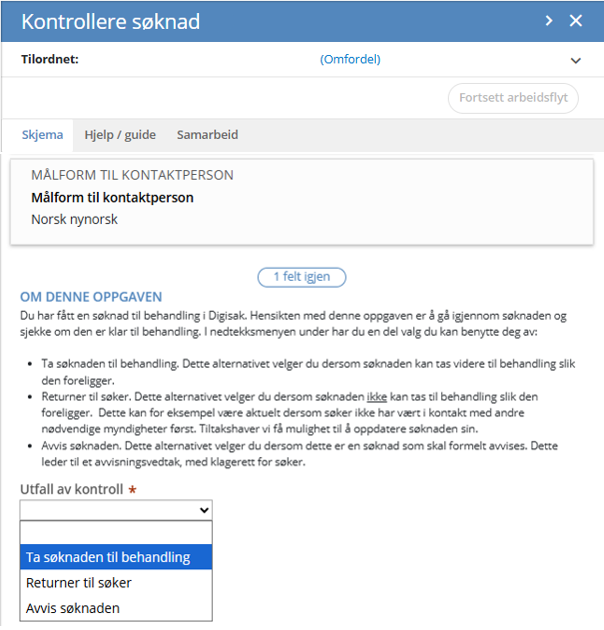Click the 'Kontrollere søknad' header title
This screenshot has height=630, width=604.
(111, 22)
